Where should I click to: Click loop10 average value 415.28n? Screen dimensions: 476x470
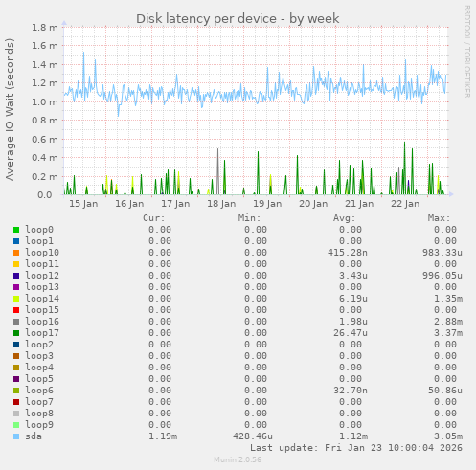click(x=348, y=253)
